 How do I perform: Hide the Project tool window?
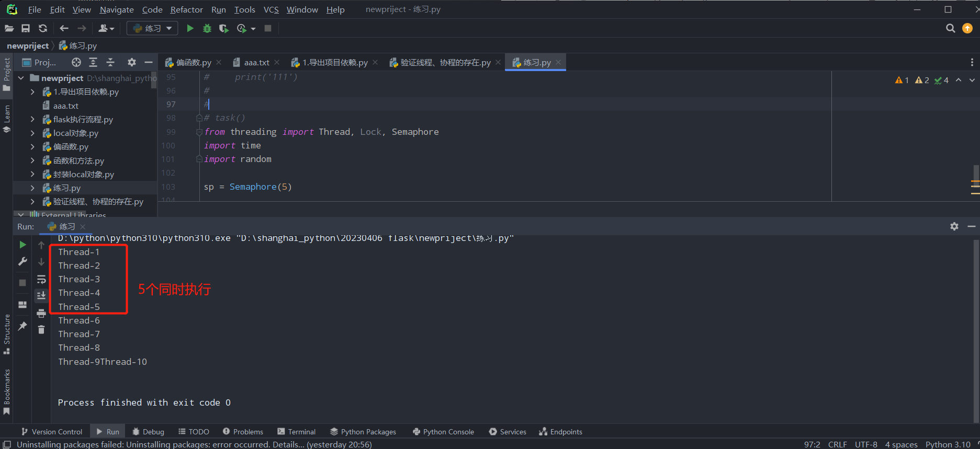[149, 62]
